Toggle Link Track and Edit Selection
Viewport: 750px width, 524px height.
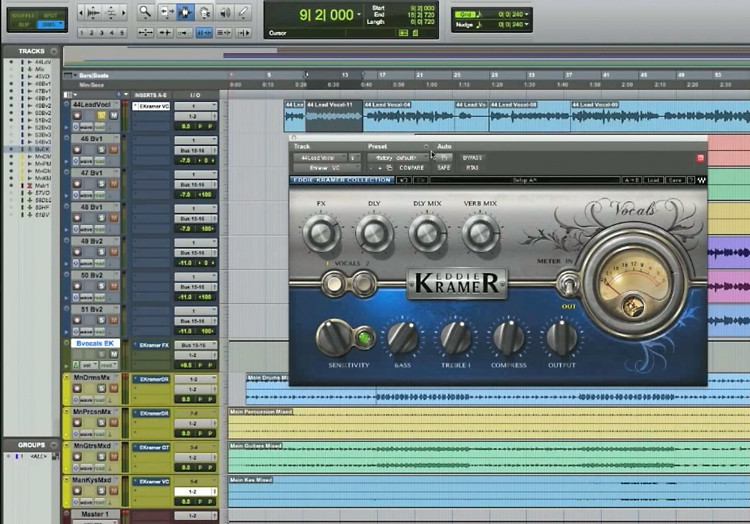point(223,33)
